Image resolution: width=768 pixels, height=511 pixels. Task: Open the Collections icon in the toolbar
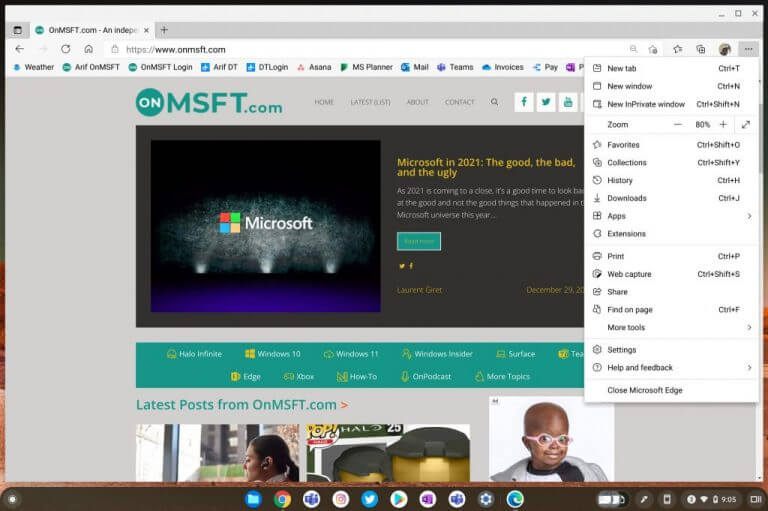701,49
